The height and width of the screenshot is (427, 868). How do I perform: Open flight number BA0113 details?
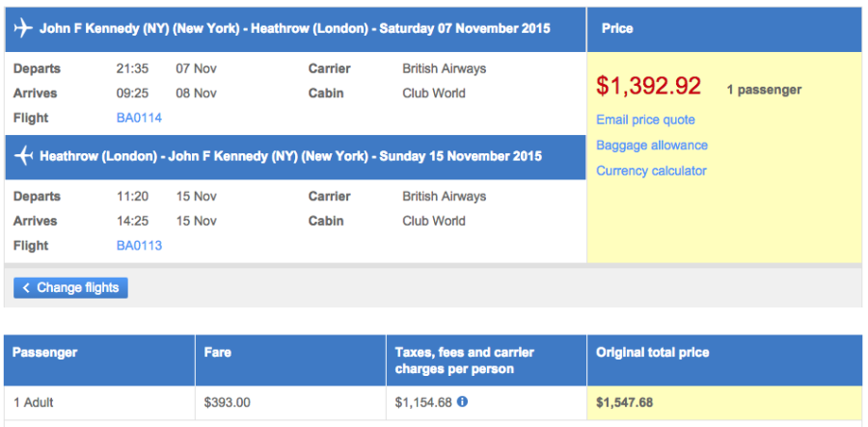(139, 245)
